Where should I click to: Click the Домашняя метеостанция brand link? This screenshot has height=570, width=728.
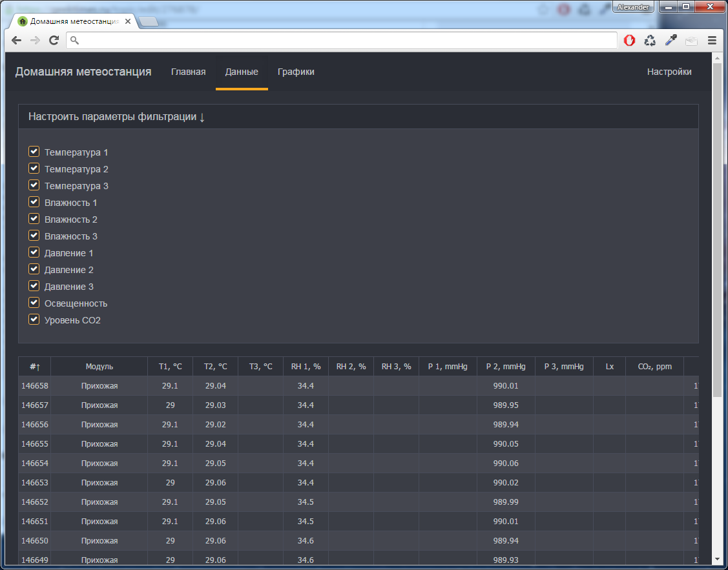(x=83, y=72)
